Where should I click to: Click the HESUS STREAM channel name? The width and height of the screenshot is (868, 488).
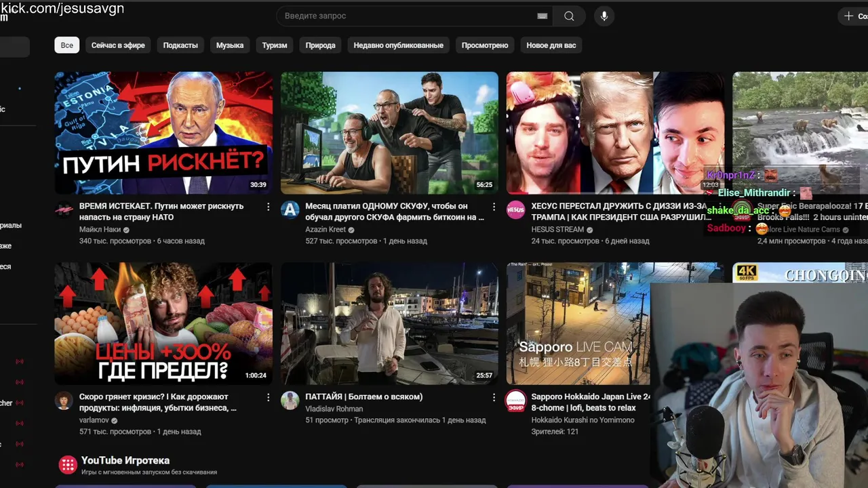(557, 230)
